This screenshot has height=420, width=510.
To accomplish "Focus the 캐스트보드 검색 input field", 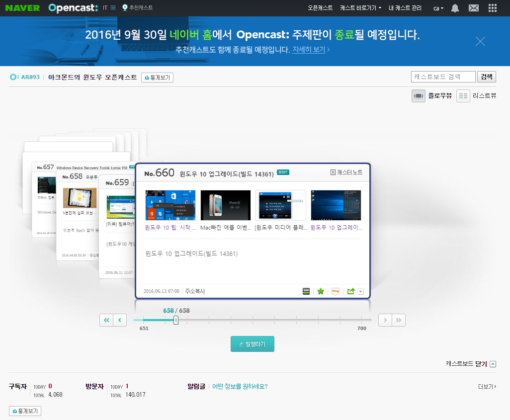I will (x=443, y=77).
